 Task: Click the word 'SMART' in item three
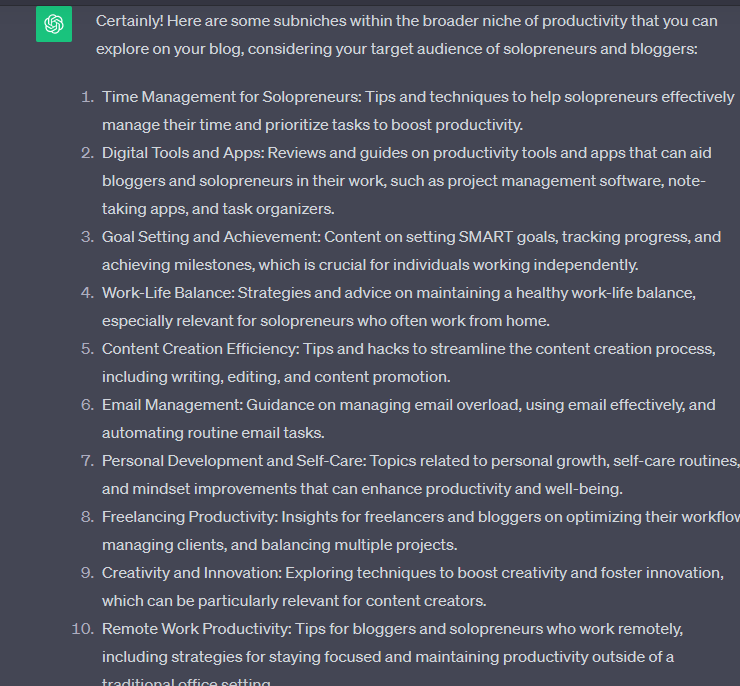(486, 237)
